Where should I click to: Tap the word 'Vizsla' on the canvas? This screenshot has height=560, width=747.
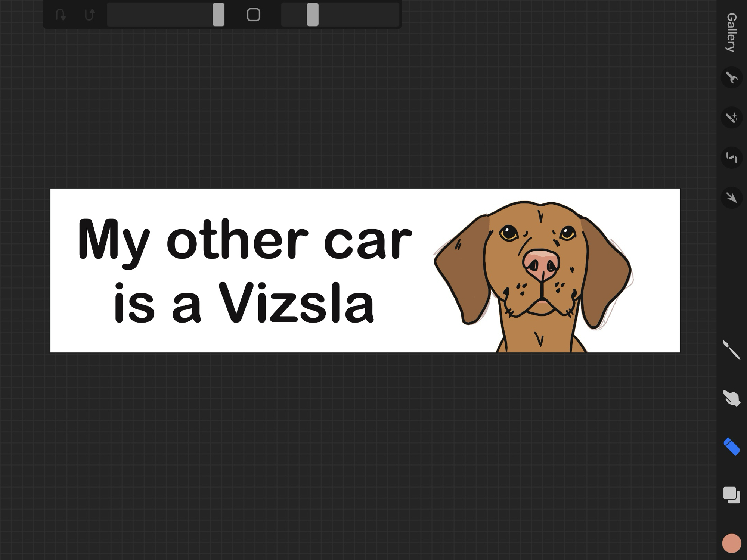[296, 303]
